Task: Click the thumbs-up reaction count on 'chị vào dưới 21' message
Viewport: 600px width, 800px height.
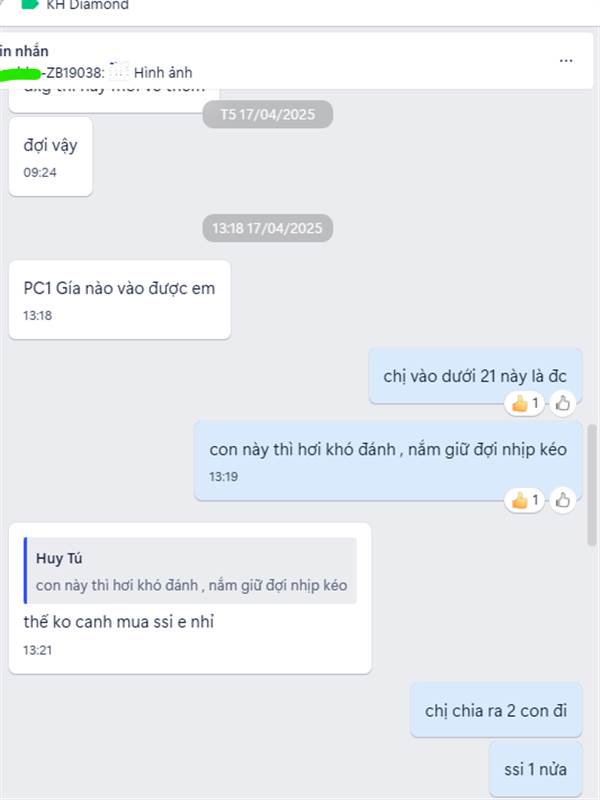Action: (525, 404)
